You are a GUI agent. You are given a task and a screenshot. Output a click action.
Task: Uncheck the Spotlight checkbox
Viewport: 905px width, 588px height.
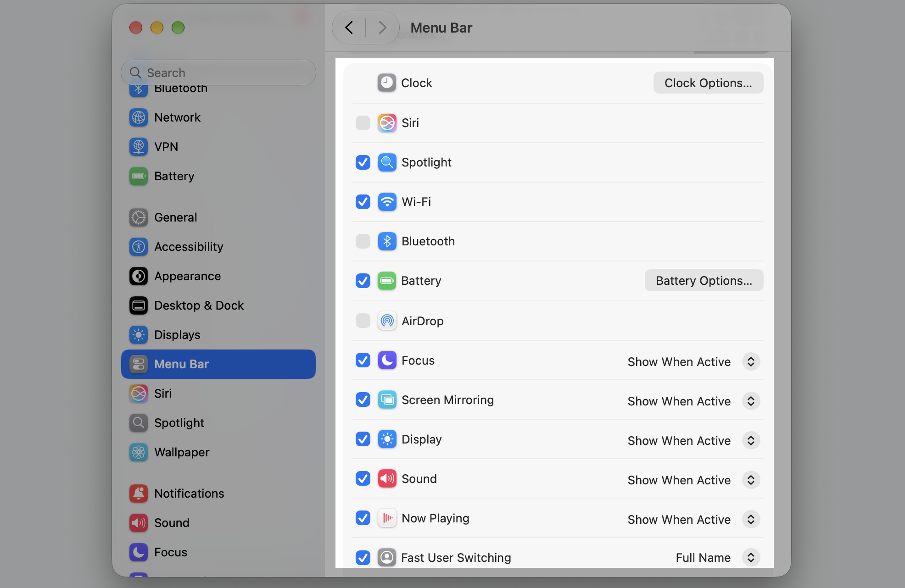coord(363,162)
